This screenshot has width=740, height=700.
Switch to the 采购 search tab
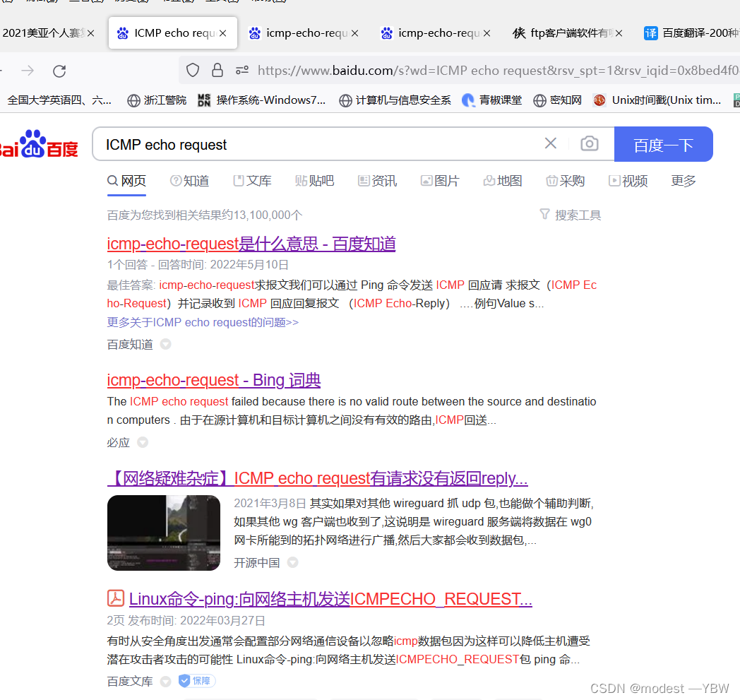click(x=565, y=181)
